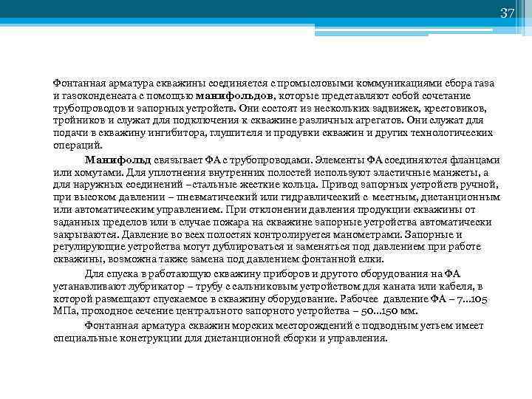Click the line beginning "МПа, проходное сечение"
532x399 pixels.
pyautogui.click(x=236, y=311)
